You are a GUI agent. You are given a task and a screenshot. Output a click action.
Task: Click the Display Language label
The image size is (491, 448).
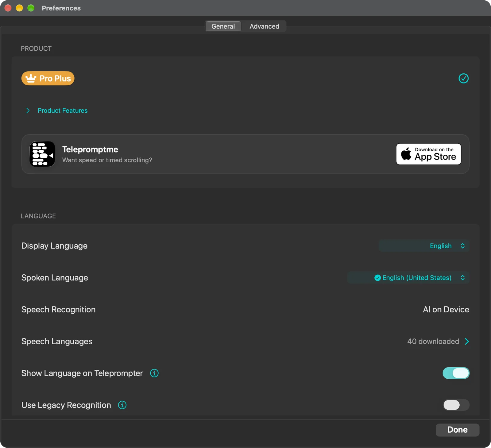click(54, 246)
